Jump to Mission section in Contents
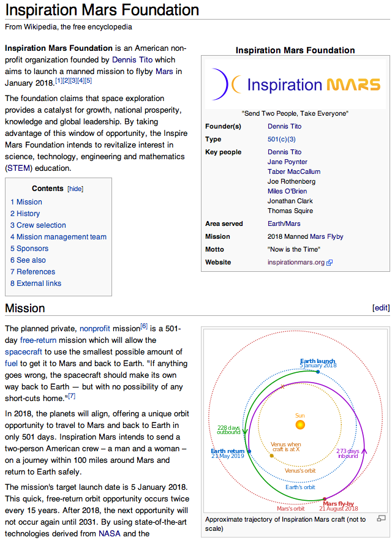This screenshot has width=392, height=540. [x=26, y=202]
